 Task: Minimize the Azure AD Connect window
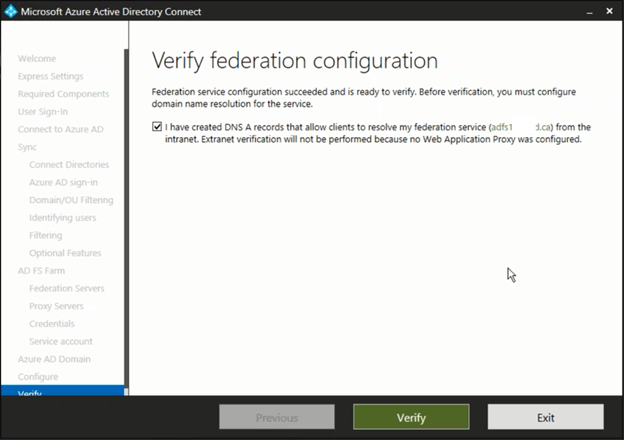pyautogui.click(x=589, y=12)
